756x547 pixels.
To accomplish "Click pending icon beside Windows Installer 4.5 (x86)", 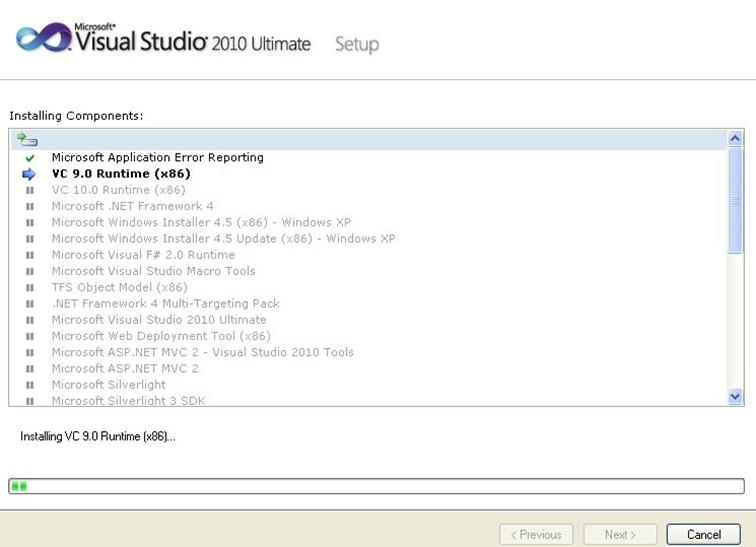I will [x=30, y=223].
